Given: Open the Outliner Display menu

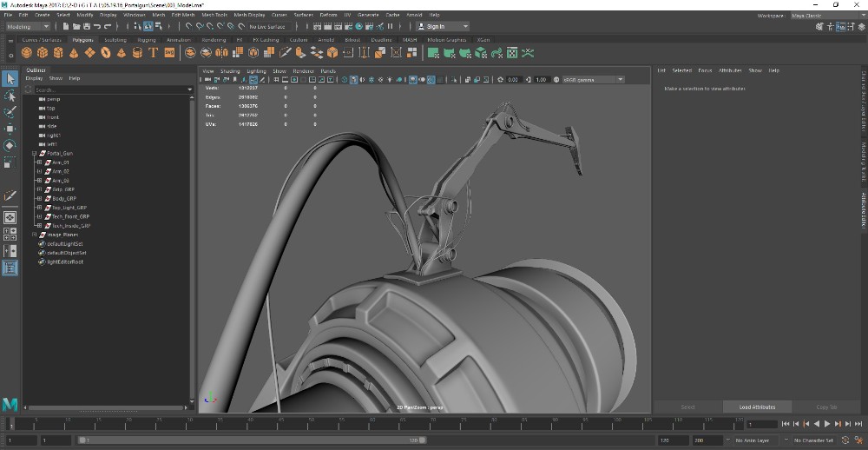Looking at the screenshot, I should [34, 78].
